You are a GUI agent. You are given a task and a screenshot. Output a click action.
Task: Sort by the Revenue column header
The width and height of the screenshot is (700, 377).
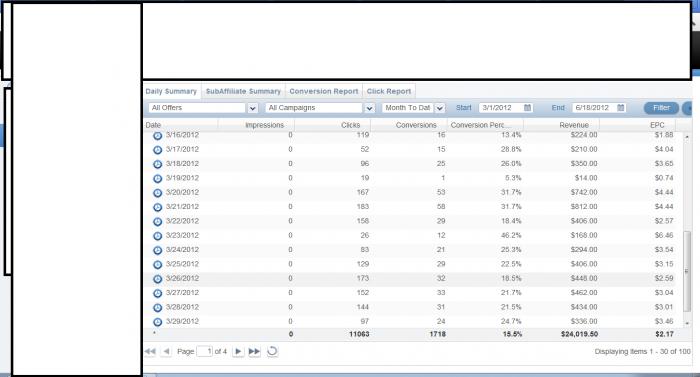pyautogui.click(x=561, y=125)
